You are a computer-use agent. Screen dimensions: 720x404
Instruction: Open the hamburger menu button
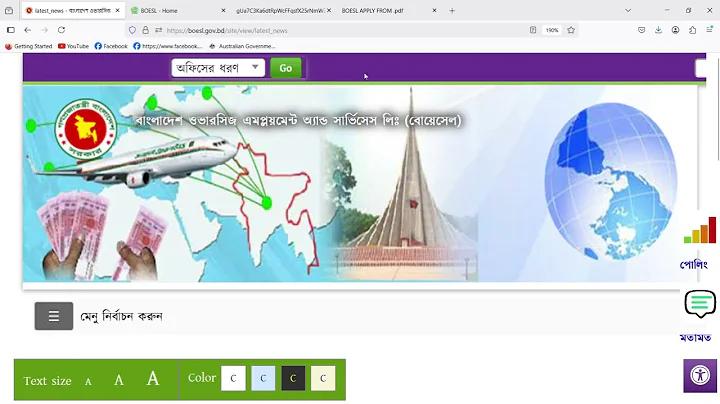54,316
